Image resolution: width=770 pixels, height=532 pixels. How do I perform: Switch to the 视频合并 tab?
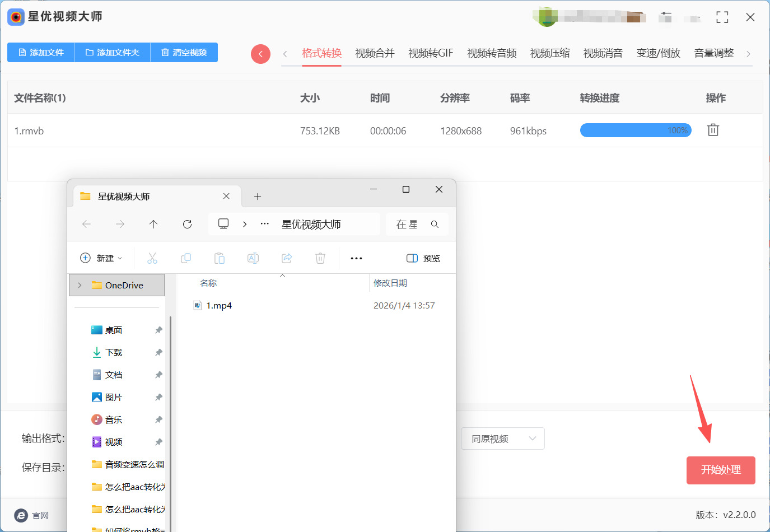tap(375, 53)
